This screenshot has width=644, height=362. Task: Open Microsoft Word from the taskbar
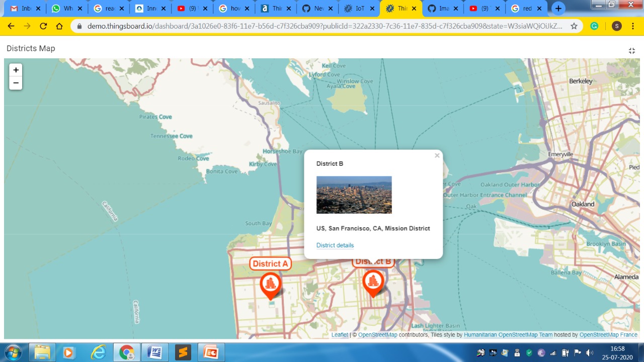coord(155,352)
